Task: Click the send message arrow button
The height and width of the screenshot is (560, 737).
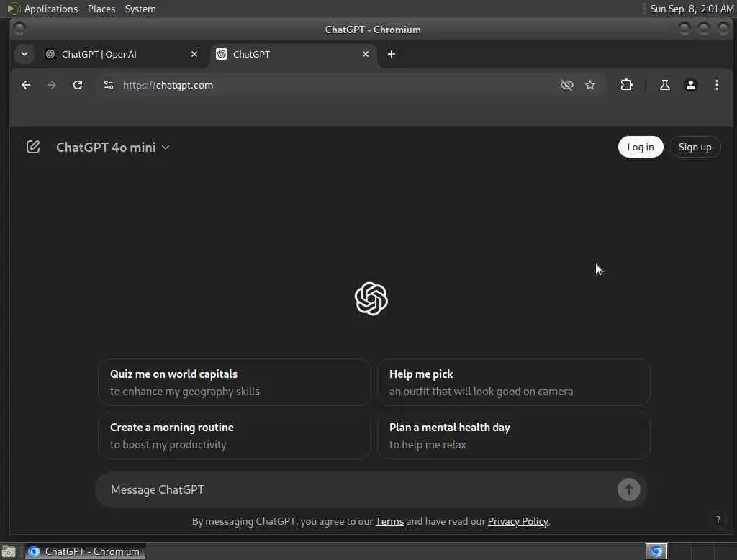Action: [x=628, y=490]
